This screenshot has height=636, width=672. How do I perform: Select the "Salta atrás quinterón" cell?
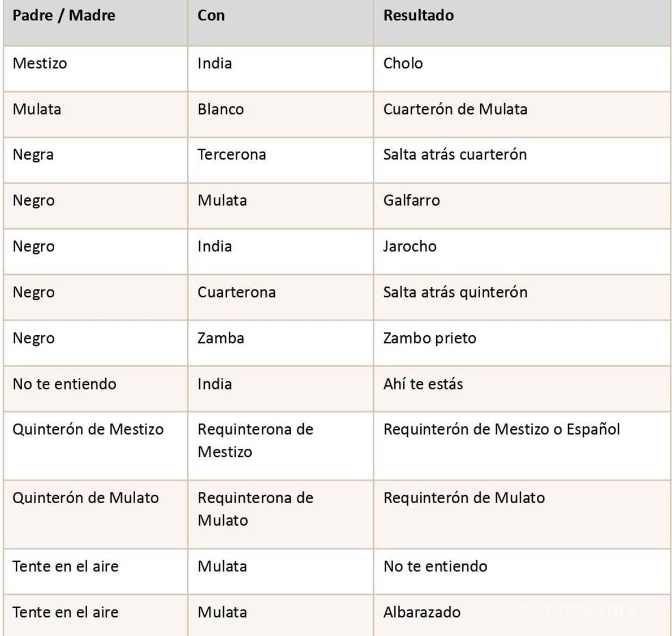[x=455, y=292]
